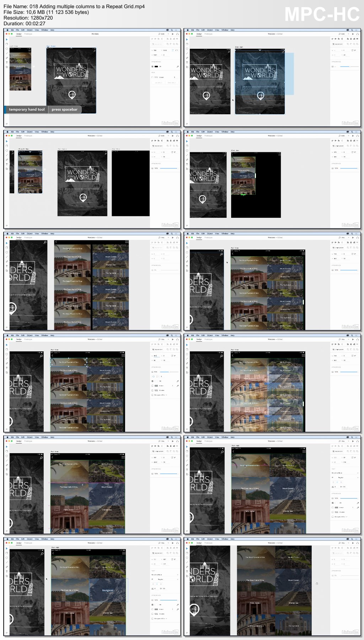Open the Apple menu in the first frame
Screen dimensions: 364x640
7,30
